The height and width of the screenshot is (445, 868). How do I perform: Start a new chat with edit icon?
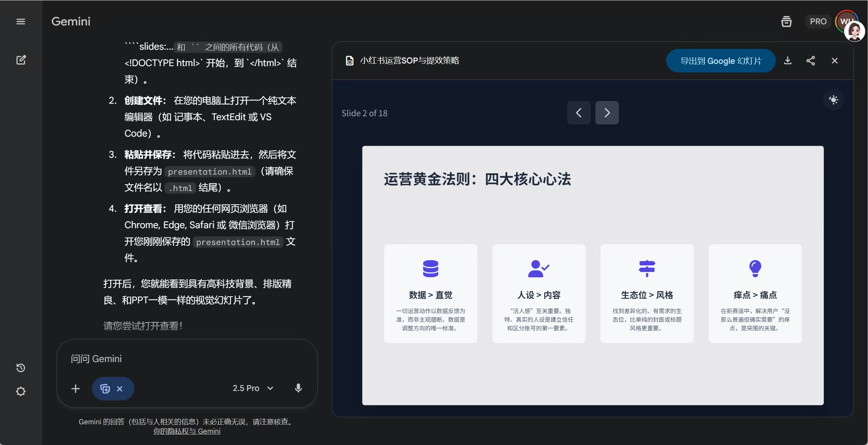(21, 60)
